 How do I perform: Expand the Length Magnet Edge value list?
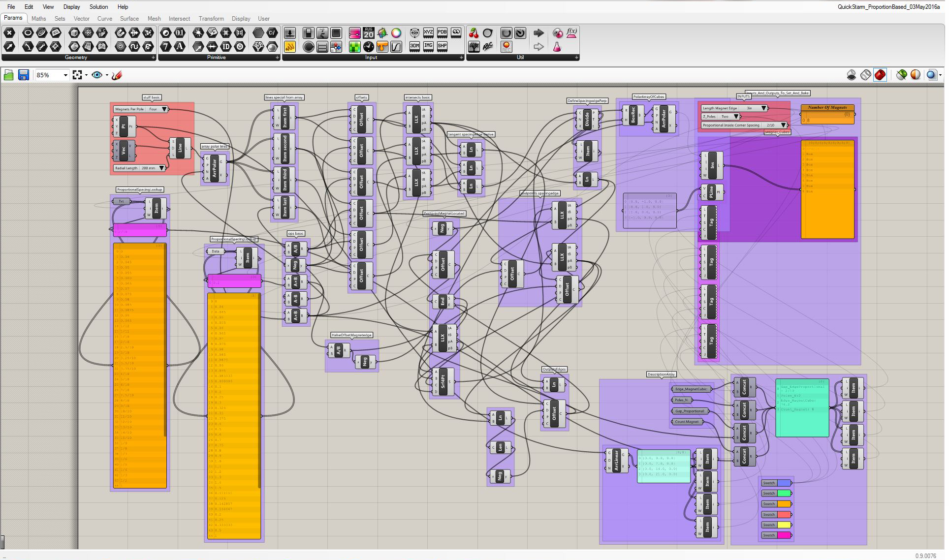764,108
